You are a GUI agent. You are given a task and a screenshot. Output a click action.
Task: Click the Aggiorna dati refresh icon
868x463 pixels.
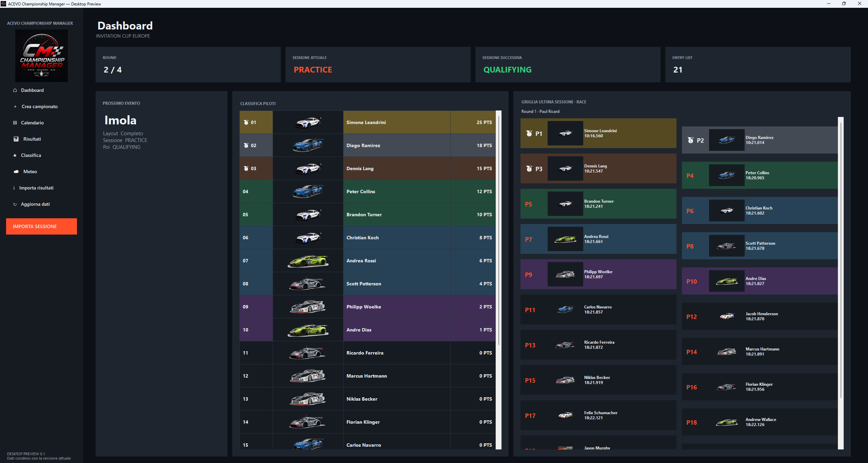point(15,204)
